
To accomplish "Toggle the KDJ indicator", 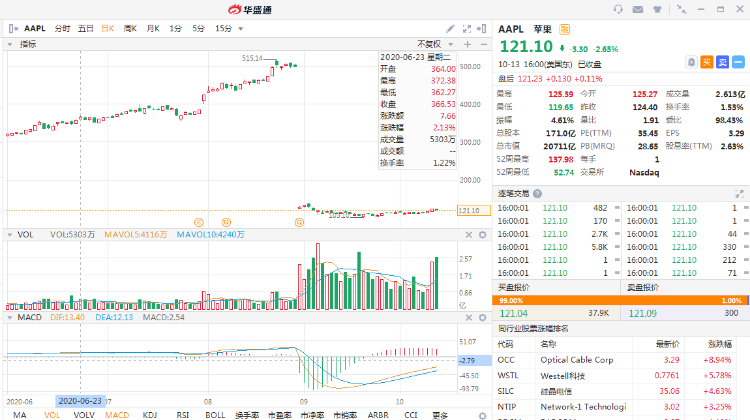I will click(x=150, y=415).
